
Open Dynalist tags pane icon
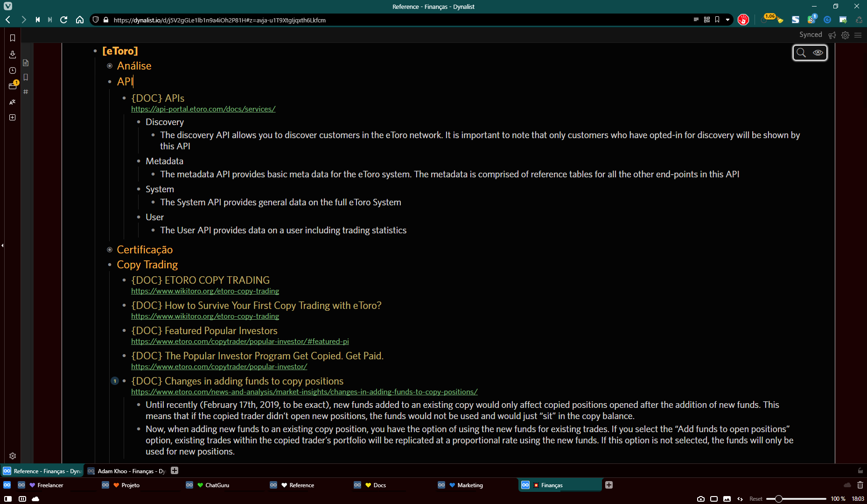pyautogui.click(x=26, y=91)
